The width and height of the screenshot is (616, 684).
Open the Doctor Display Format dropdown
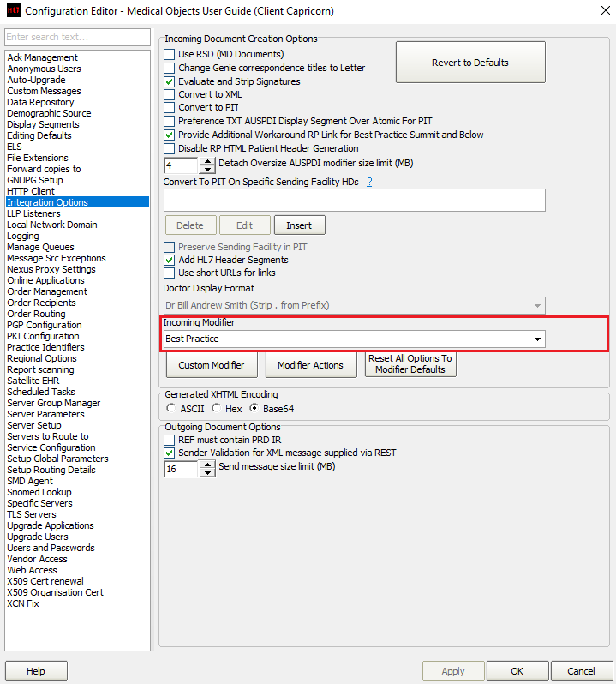pyautogui.click(x=537, y=305)
